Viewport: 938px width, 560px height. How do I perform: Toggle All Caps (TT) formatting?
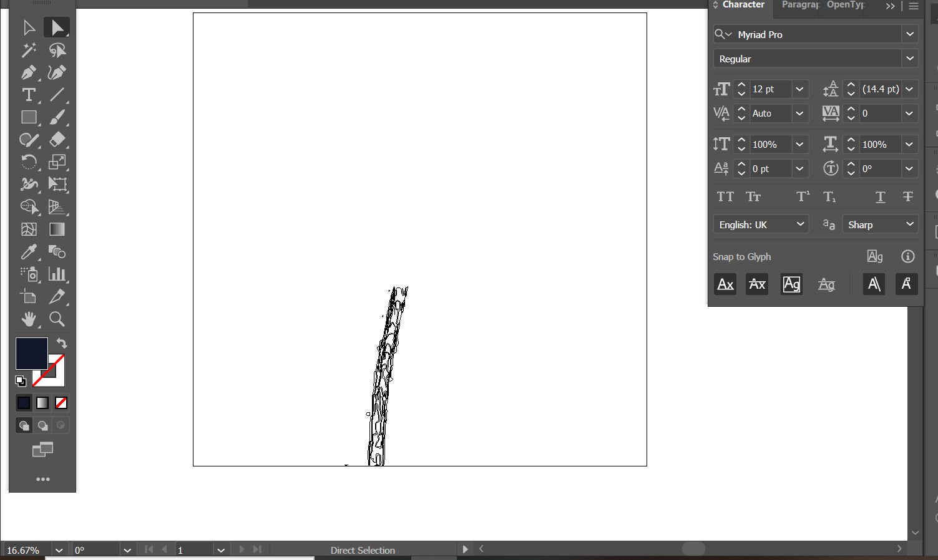click(x=725, y=197)
